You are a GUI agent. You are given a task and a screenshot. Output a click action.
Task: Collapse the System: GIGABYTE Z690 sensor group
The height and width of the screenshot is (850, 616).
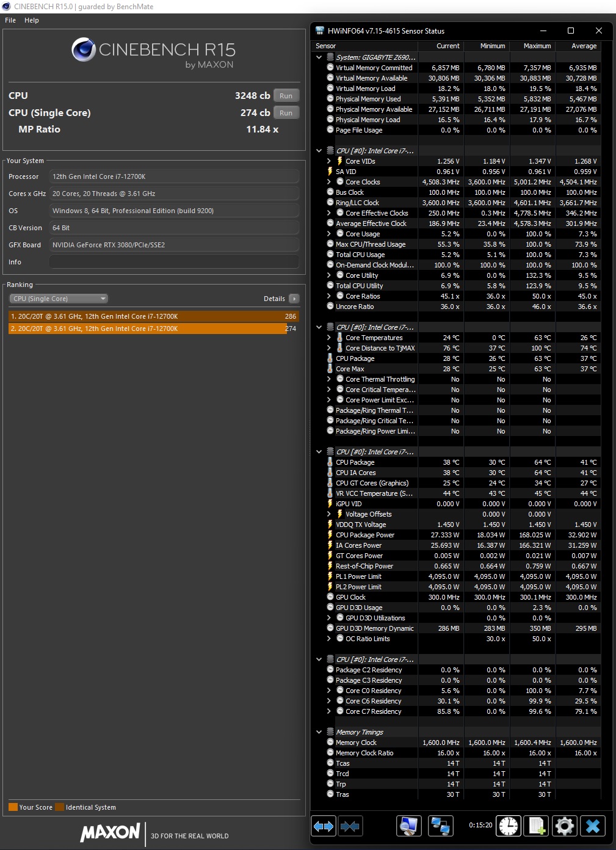[x=319, y=57]
